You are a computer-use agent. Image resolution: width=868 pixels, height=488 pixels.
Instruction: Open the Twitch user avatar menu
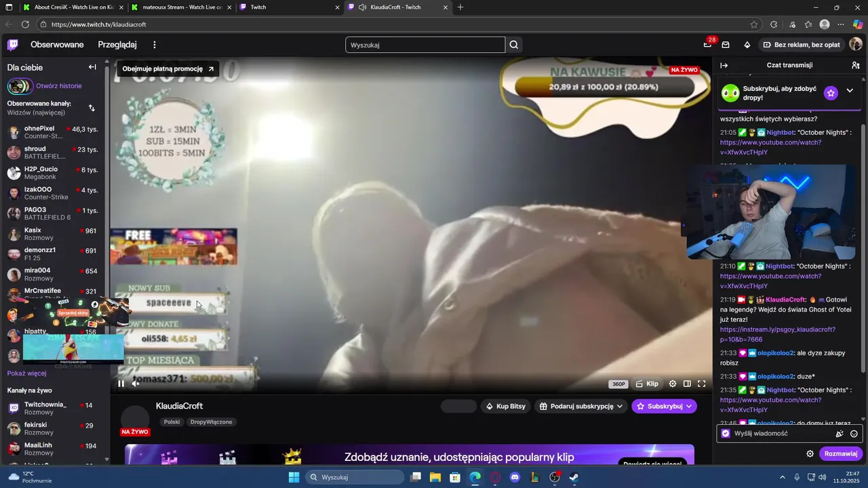point(855,44)
